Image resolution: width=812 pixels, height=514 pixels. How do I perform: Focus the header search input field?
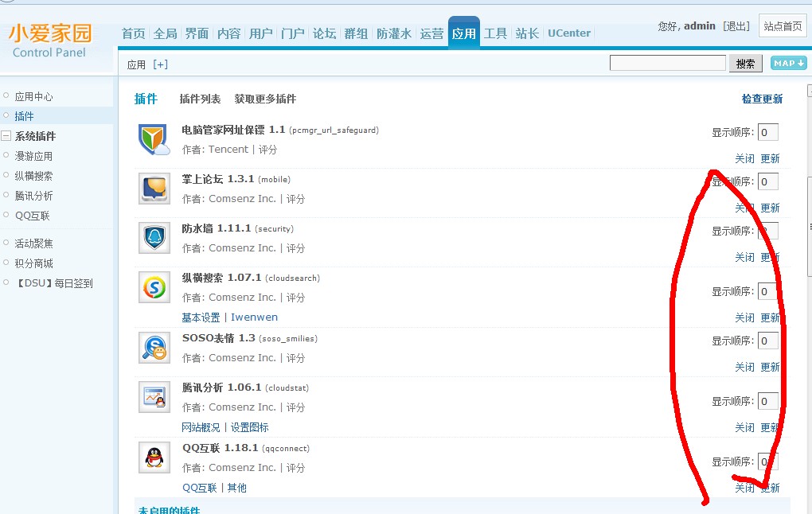coord(668,63)
